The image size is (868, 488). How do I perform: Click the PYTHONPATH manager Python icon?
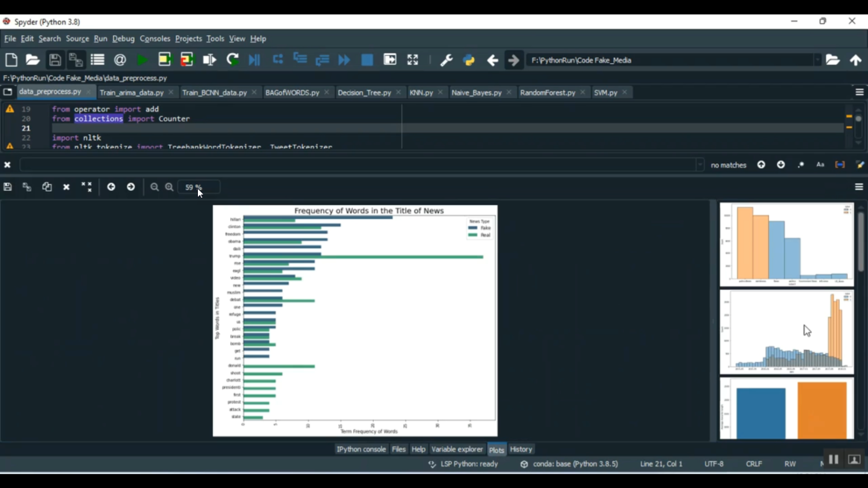click(469, 60)
